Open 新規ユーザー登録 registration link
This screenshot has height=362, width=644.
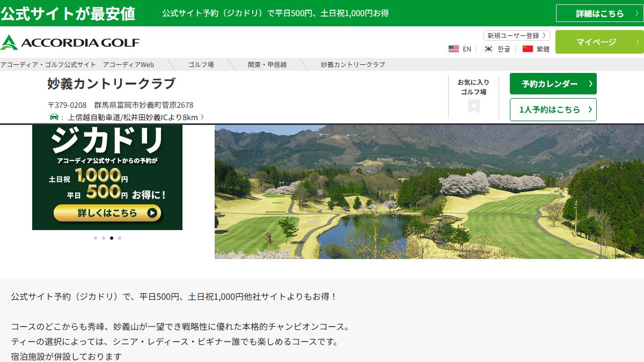517,35
